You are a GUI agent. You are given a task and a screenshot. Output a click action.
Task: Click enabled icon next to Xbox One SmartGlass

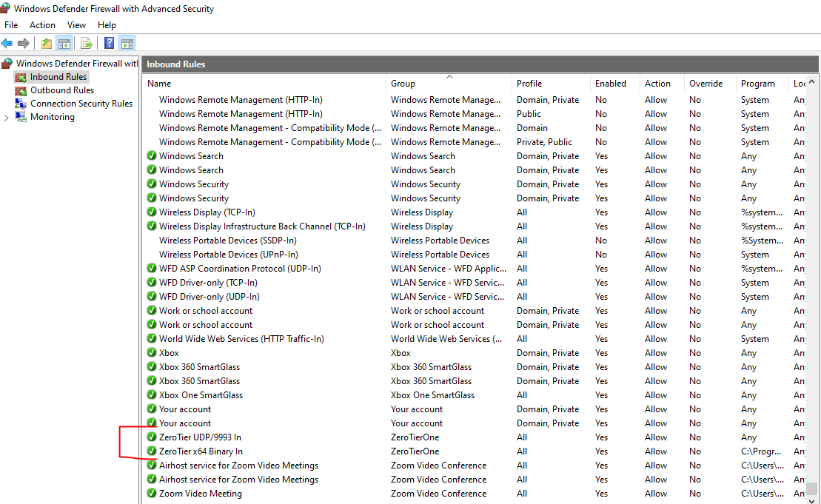pyautogui.click(x=152, y=395)
